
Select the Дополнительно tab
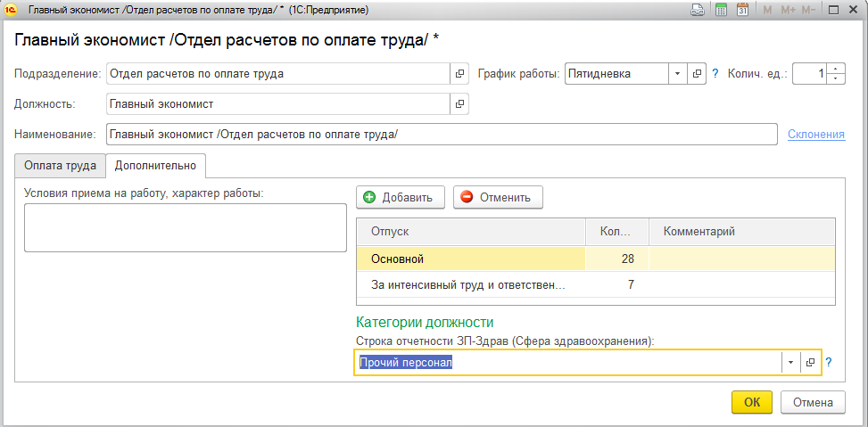coord(155,166)
